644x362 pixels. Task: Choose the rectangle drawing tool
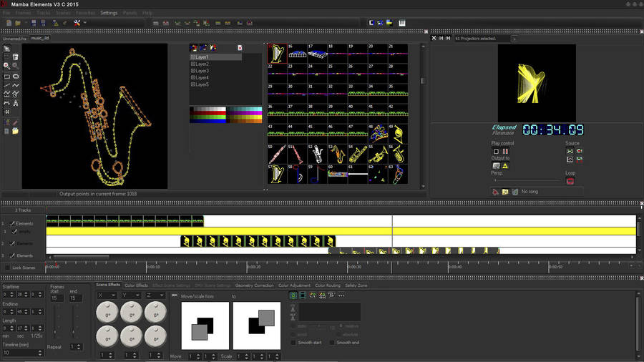6,77
